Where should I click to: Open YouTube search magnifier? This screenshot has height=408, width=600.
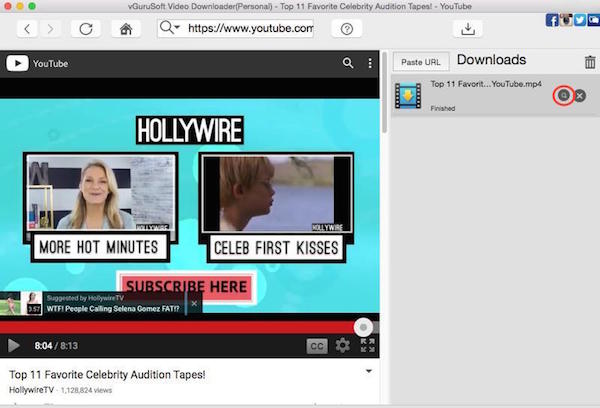coord(348,63)
